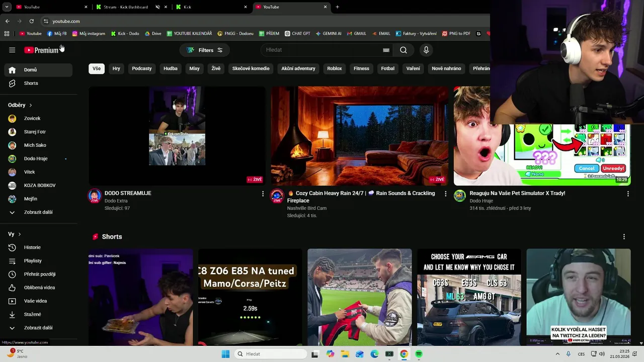Click the Nashville Bird Cam channel link
The height and width of the screenshot is (362, 644).
[307, 208]
